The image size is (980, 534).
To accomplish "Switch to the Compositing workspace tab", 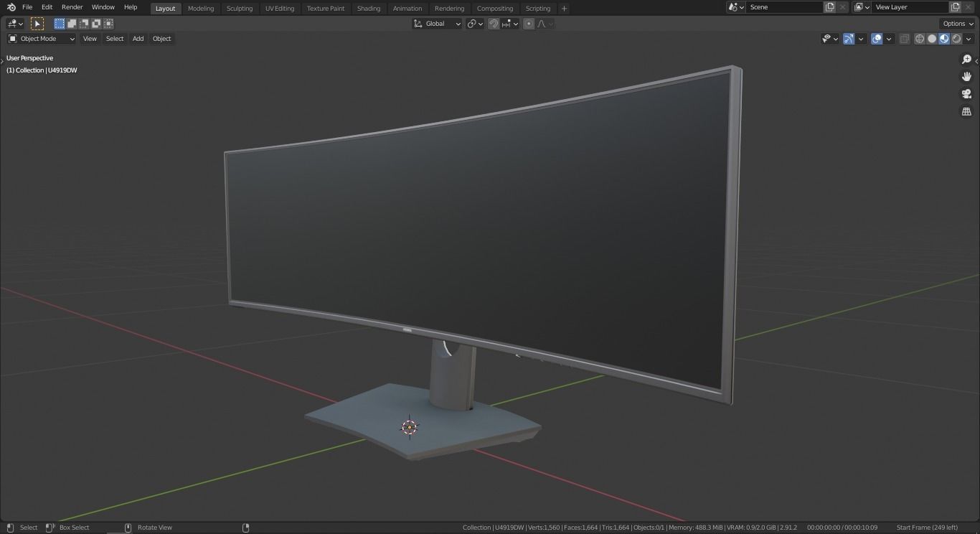I will [495, 9].
